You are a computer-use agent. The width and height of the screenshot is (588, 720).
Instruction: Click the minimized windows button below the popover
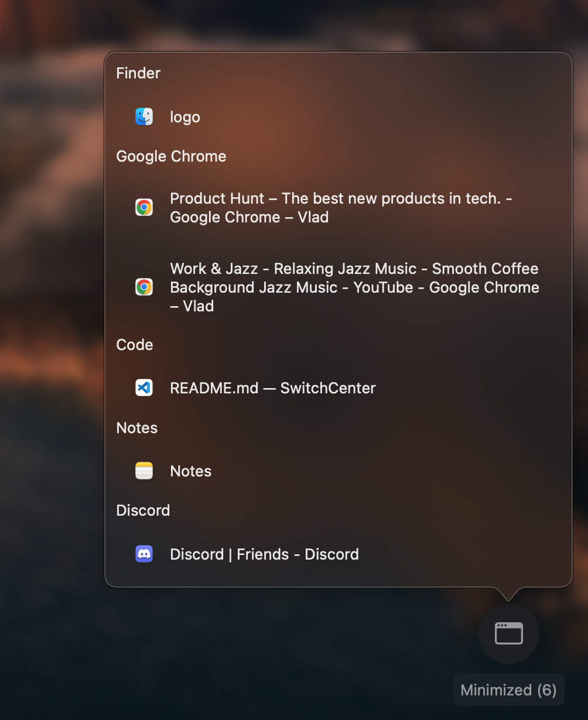point(509,633)
